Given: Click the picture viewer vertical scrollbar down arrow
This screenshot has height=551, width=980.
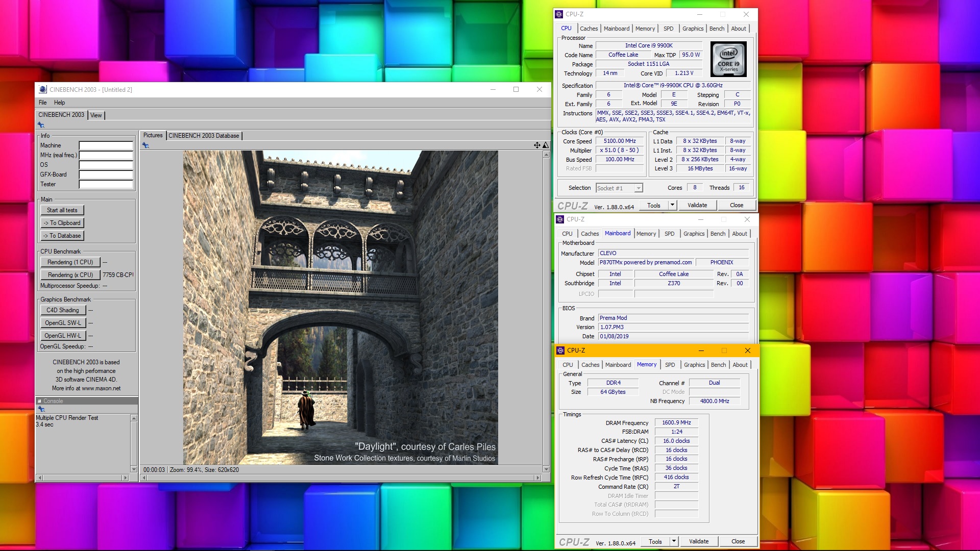Looking at the screenshot, I should [546, 469].
